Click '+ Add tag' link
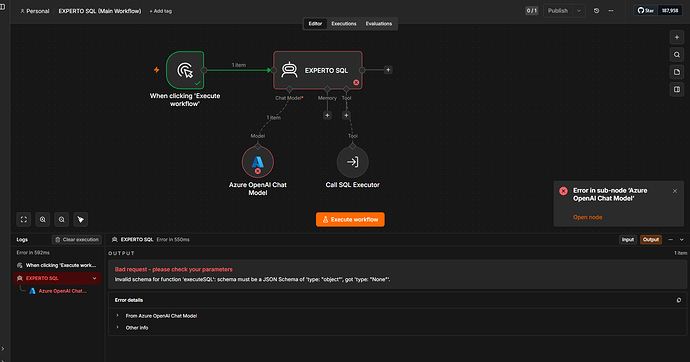The width and height of the screenshot is (690, 362). (x=161, y=11)
